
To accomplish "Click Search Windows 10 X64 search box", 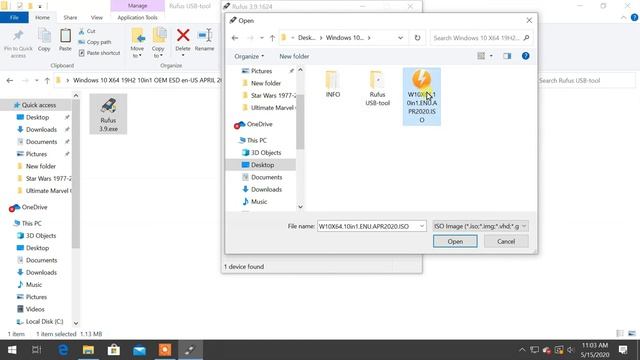I will click(x=481, y=38).
